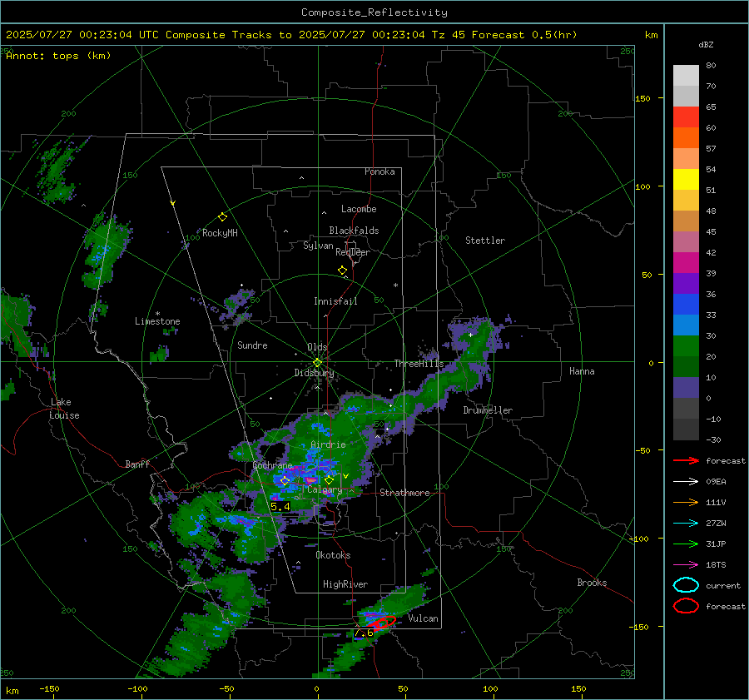749x700 pixels.
Task: Click the yellow diamond marker below RedDeer
Action: click(x=342, y=271)
